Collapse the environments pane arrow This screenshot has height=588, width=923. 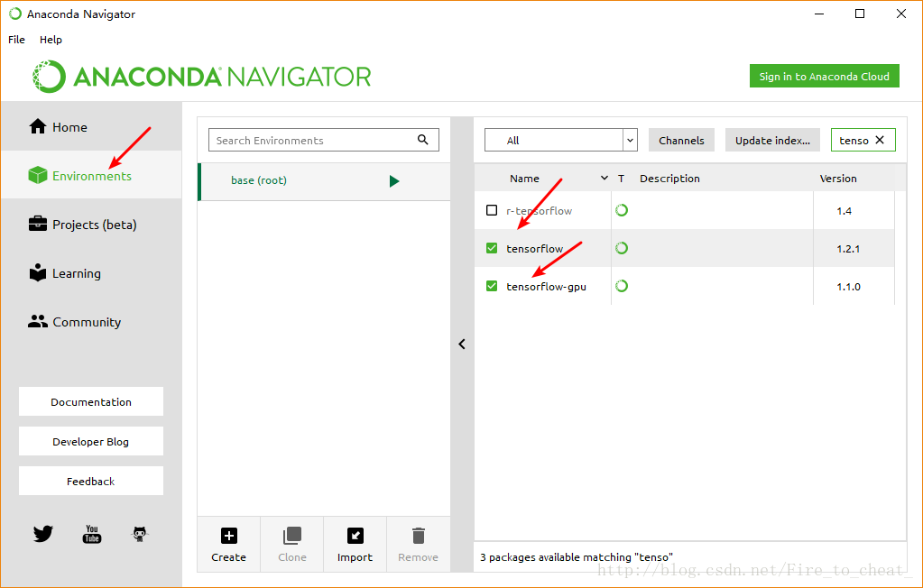pos(462,344)
